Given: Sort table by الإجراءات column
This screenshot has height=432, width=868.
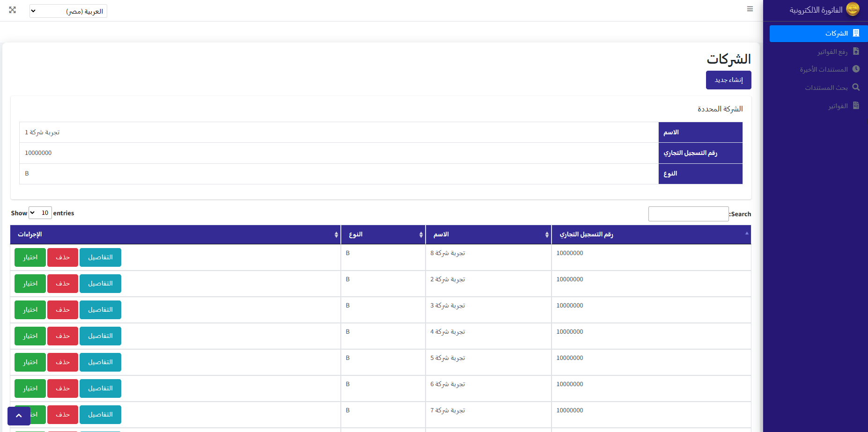Looking at the screenshot, I should (176, 234).
